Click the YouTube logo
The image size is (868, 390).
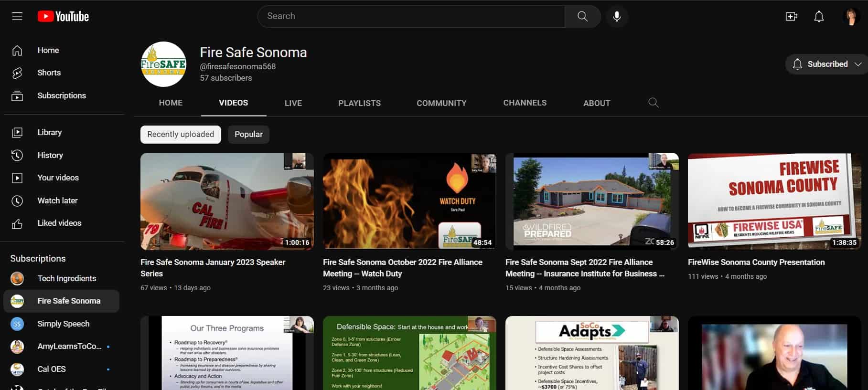(x=63, y=16)
